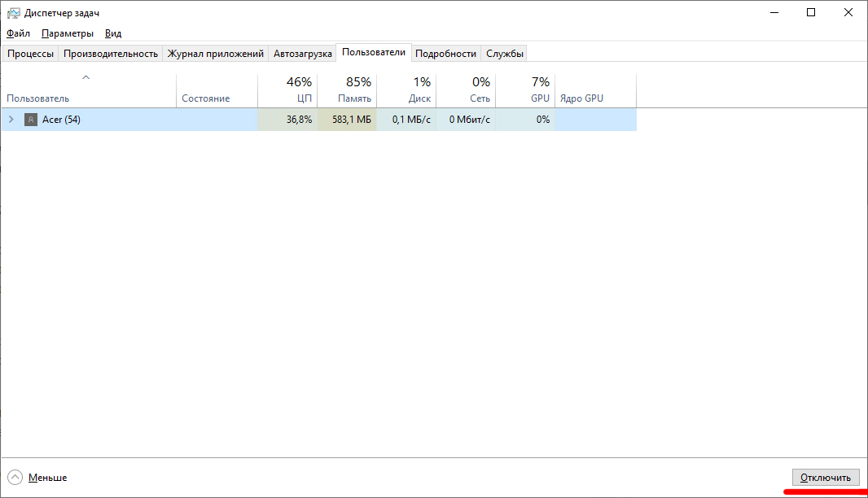Click the Меньше link to collapse details
The height and width of the screenshot is (498, 868).
point(47,478)
